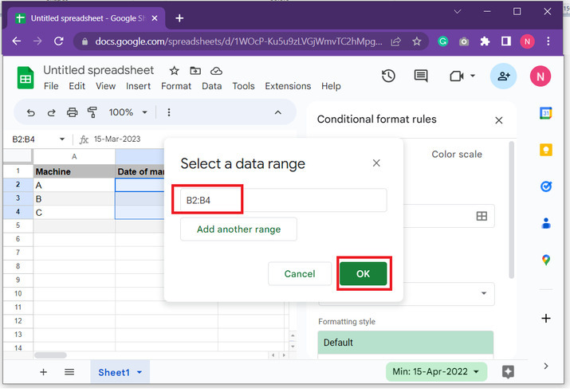Click Cancel in the data range dialog
Image resolution: width=570 pixels, height=392 pixels.
point(300,273)
